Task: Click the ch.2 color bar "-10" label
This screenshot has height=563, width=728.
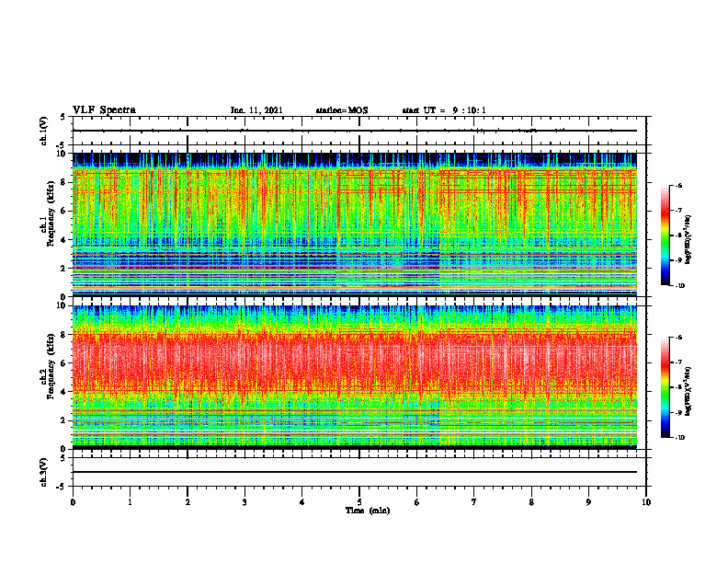Action: click(679, 437)
